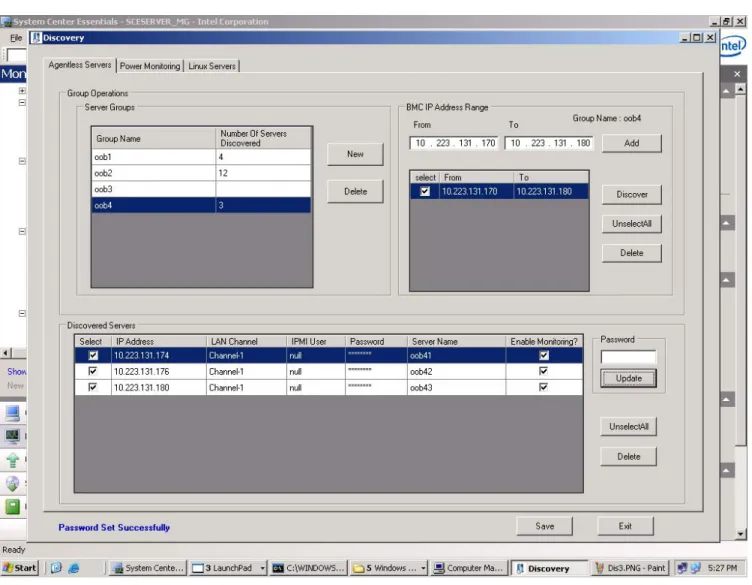
Task: Click New to create server group
Action: tap(355, 154)
